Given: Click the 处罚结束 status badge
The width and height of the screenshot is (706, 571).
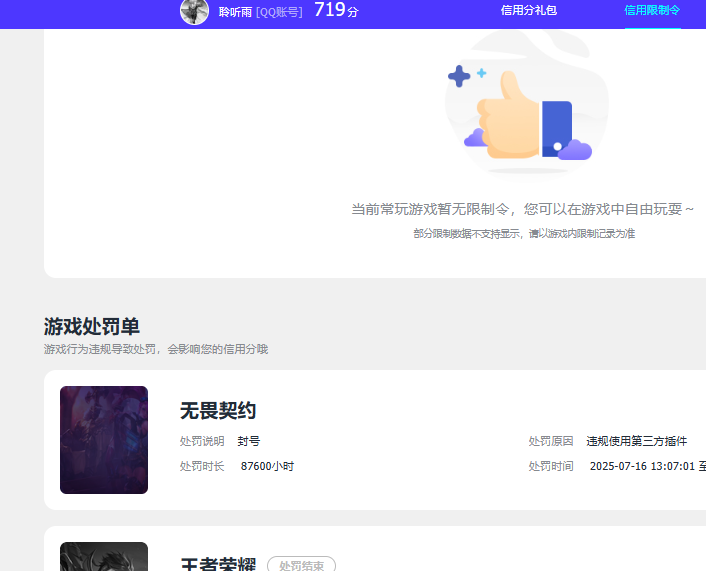Looking at the screenshot, I should pyautogui.click(x=302, y=564).
